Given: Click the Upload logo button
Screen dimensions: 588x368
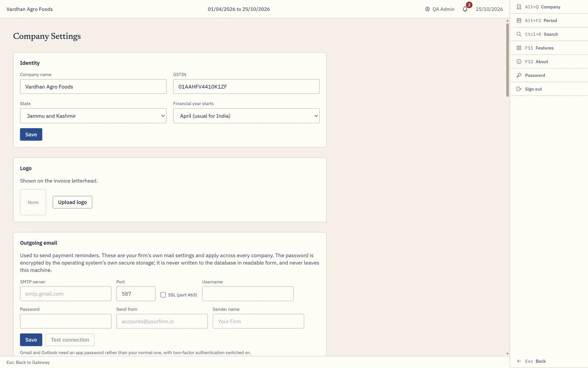Looking at the screenshot, I should click(72, 202).
